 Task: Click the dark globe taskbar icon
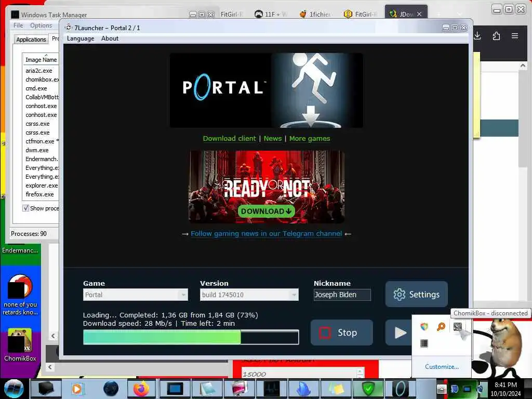111,389
